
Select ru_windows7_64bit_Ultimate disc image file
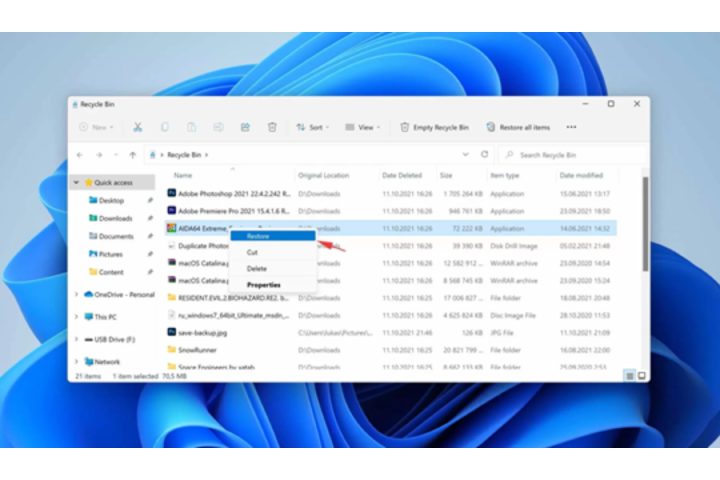click(391, 316)
